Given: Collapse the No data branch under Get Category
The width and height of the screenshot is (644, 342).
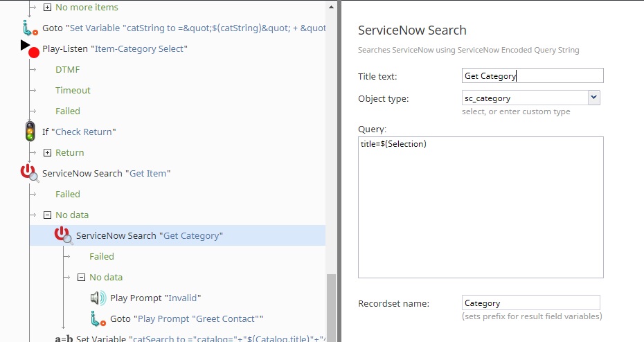Looking at the screenshot, I should (x=81, y=278).
